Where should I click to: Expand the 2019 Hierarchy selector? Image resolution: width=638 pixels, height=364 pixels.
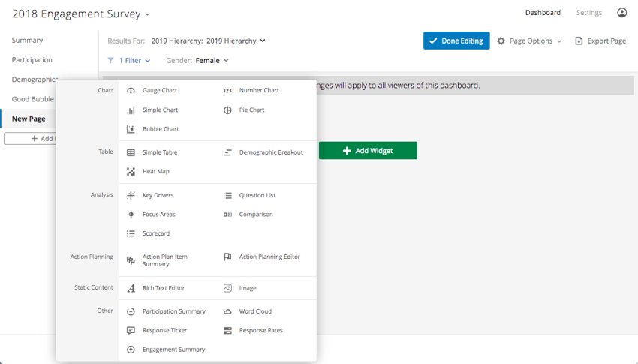pos(208,41)
